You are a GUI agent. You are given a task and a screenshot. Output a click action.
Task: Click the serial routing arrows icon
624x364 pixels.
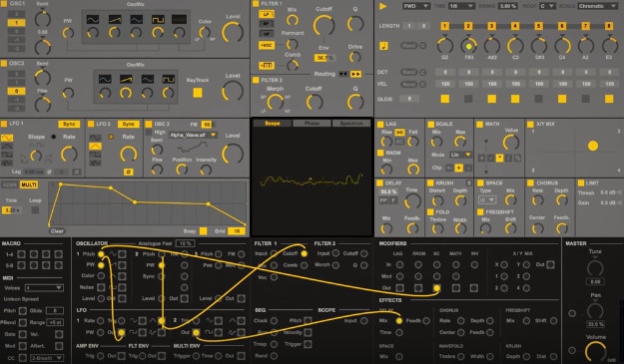click(355, 74)
